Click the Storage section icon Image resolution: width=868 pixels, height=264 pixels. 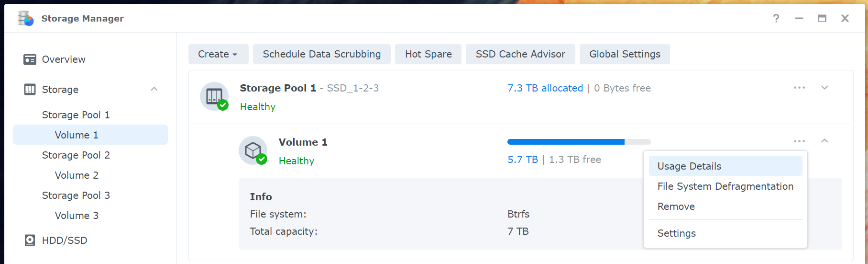[30, 90]
